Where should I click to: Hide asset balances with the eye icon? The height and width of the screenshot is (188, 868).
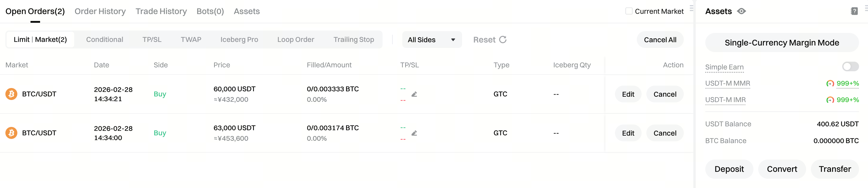tap(741, 11)
